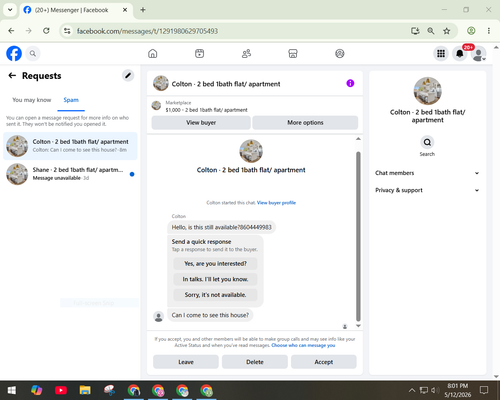Click the install app icon in address bar
500x400 pixels.
point(415,31)
